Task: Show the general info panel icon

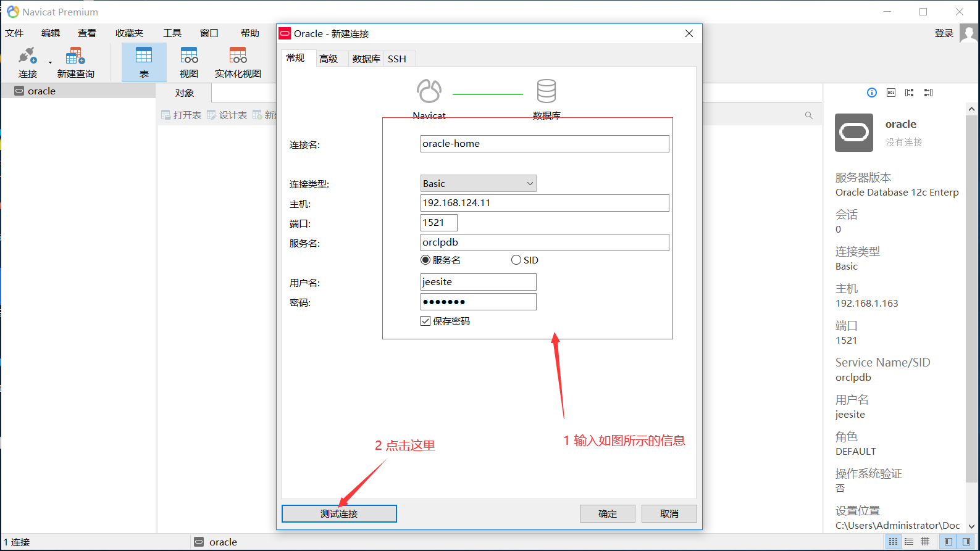Action: pos(872,93)
